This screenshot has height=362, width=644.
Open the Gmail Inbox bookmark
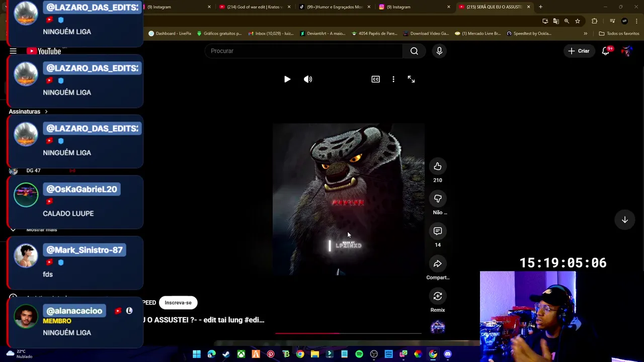[271, 34]
